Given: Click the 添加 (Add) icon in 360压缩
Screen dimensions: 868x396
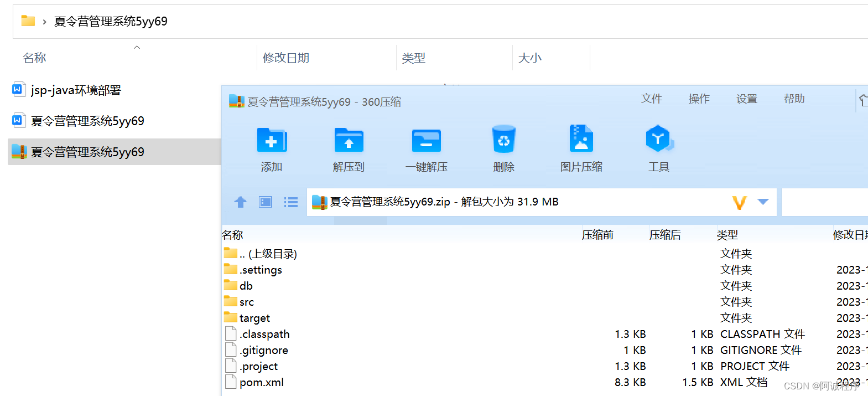Looking at the screenshot, I should coord(272,140).
